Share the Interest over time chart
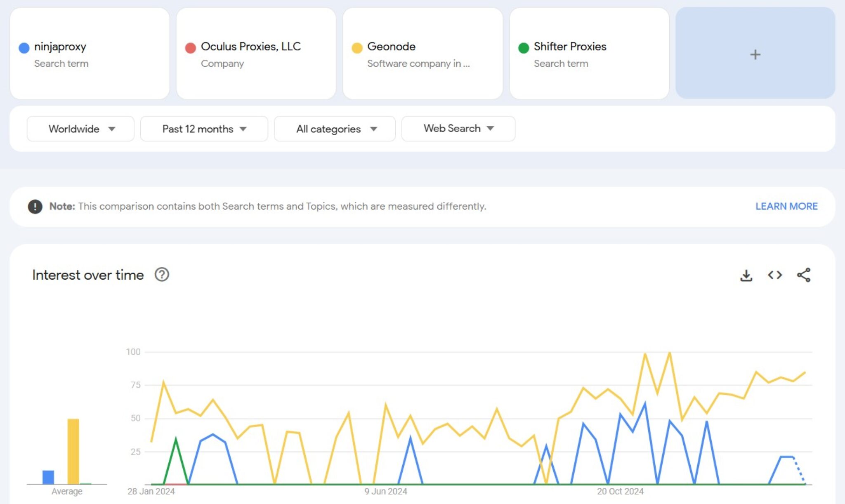 (x=803, y=275)
